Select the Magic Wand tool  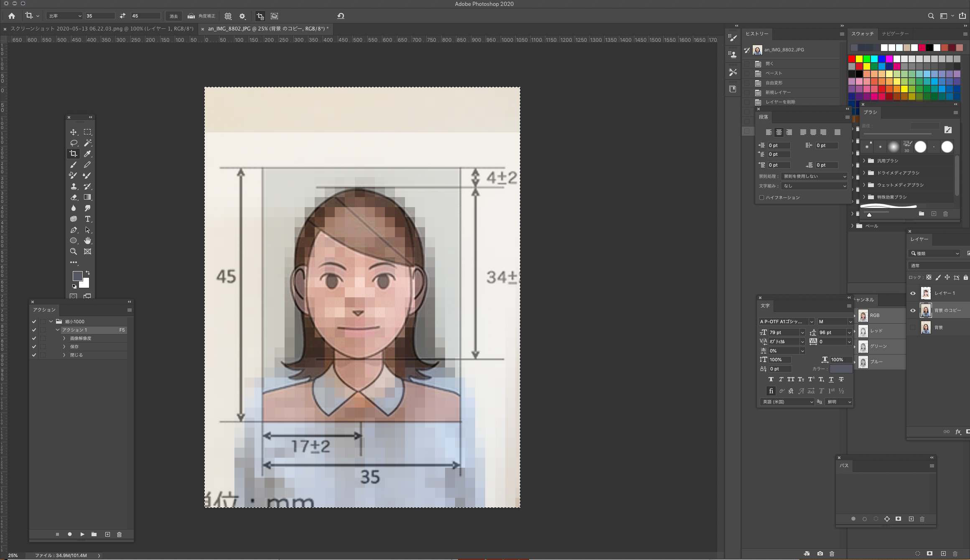point(87,143)
